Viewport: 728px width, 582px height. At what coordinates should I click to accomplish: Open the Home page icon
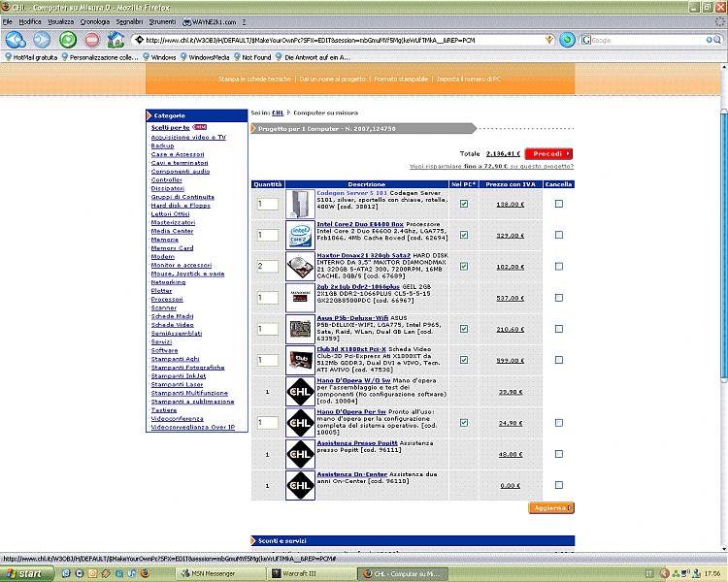click(x=116, y=40)
